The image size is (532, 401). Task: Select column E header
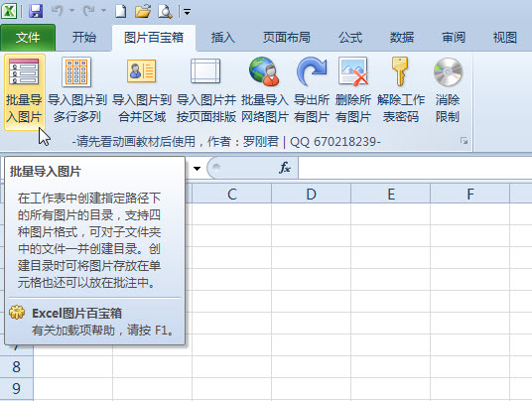pyautogui.click(x=390, y=195)
